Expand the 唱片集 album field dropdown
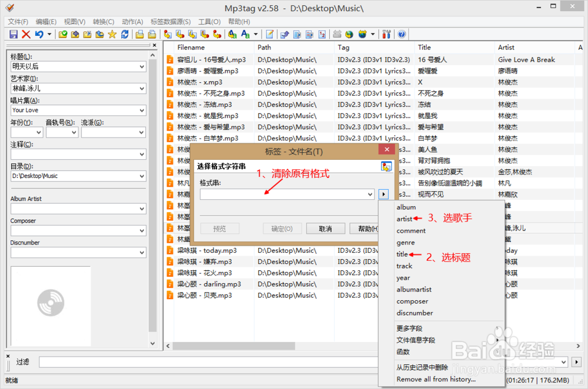588x389 pixels. [142, 110]
